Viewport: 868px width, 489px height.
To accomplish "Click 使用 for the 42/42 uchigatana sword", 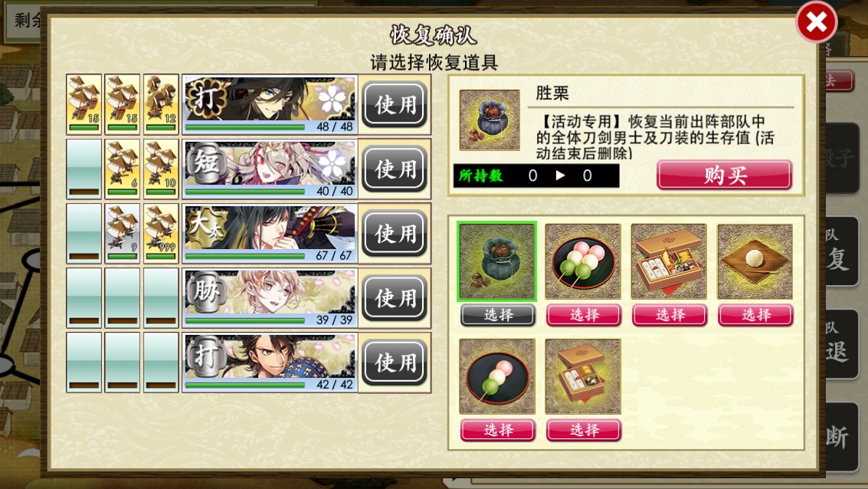I will tap(395, 363).
